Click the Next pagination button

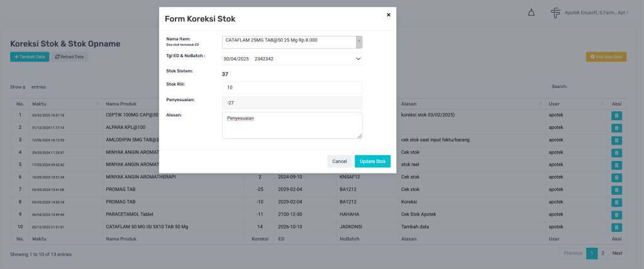pyautogui.click(x=617, y=253)
